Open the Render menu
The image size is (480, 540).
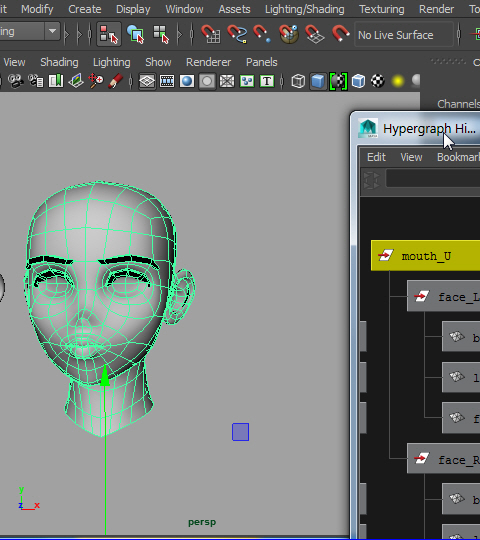436,9
